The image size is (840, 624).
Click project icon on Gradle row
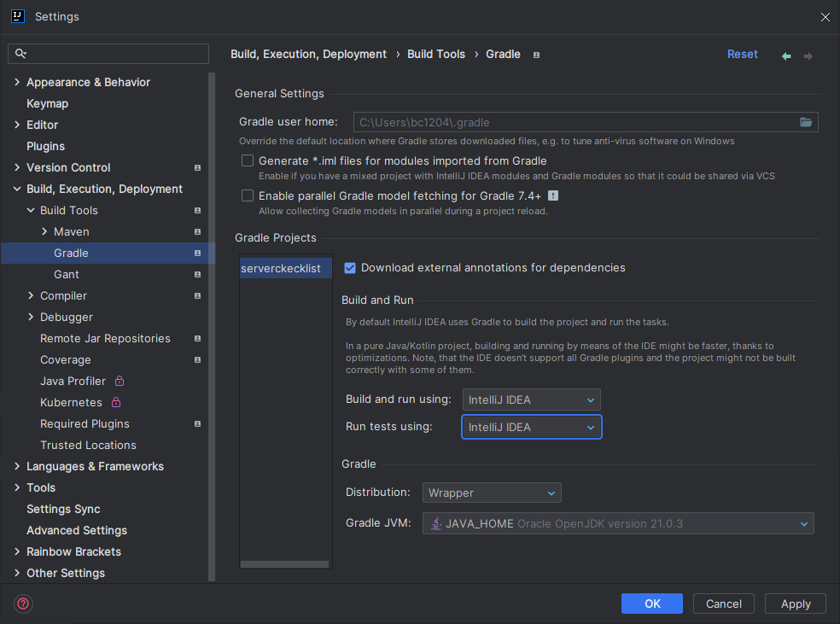coord(198,254)
